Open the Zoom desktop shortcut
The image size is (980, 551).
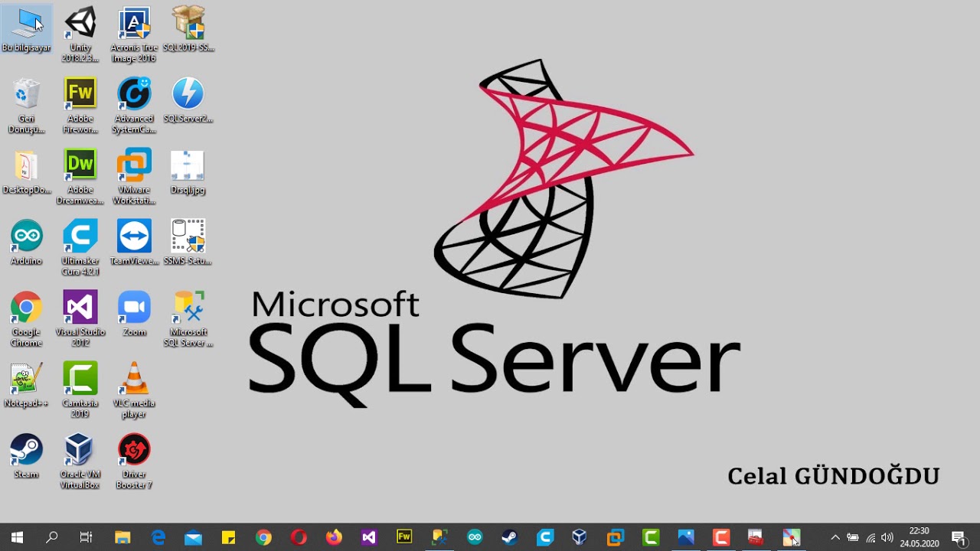pyautogui.click(x=134, y=314)
